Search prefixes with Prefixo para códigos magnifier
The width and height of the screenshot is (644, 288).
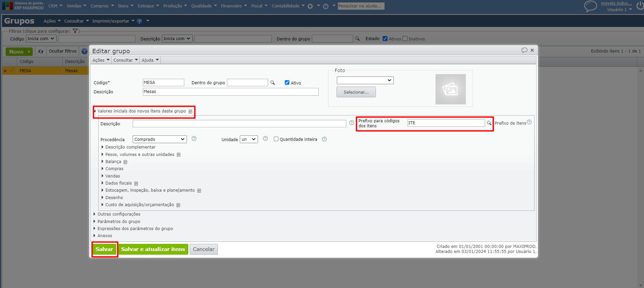click(489, 123)
